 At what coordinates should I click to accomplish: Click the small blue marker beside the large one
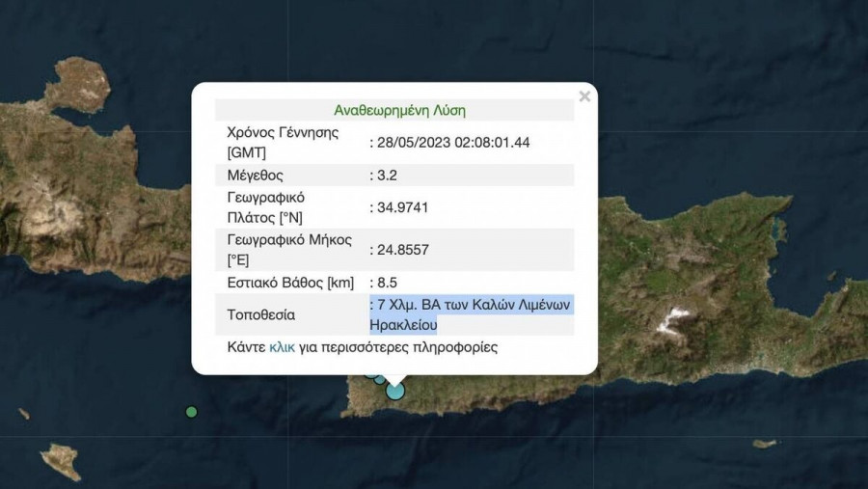[x=380, y=378]
